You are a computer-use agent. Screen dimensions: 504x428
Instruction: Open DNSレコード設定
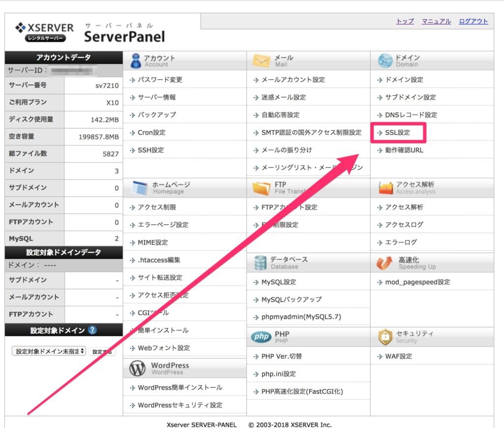point(411,115)
